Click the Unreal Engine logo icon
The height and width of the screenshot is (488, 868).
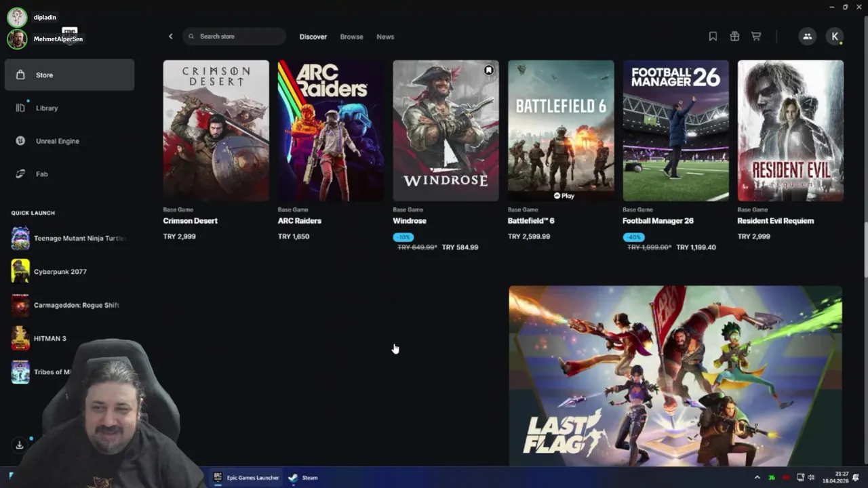[x=20, y=141]
